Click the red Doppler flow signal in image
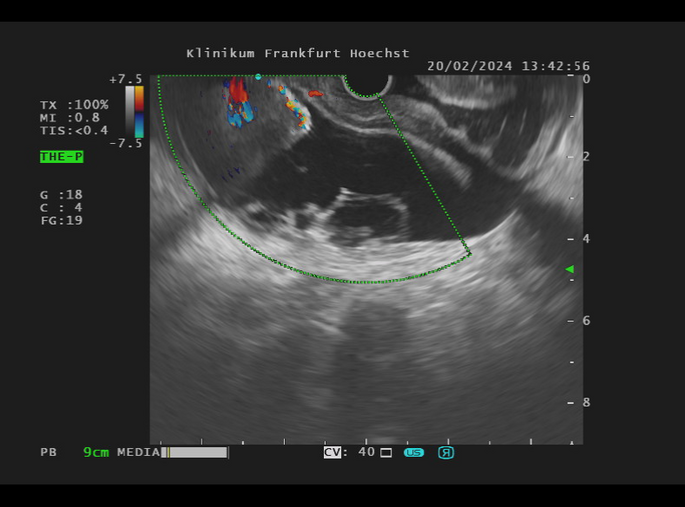Image resolution: width=685 pixels, height=507 pixels. [x=238, y=94]
